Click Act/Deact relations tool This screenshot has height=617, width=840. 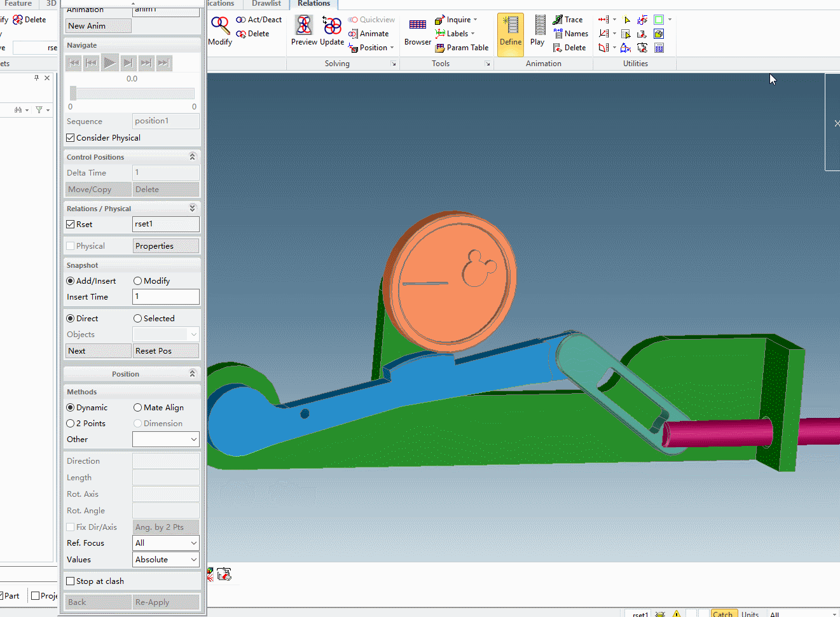(x=259, y=20)
